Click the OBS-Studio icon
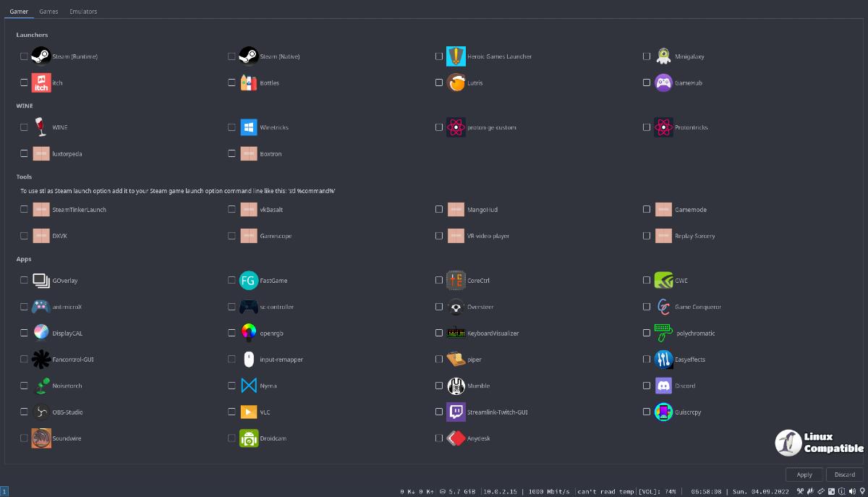Screen dimensions: 868x497 point(41,412)
